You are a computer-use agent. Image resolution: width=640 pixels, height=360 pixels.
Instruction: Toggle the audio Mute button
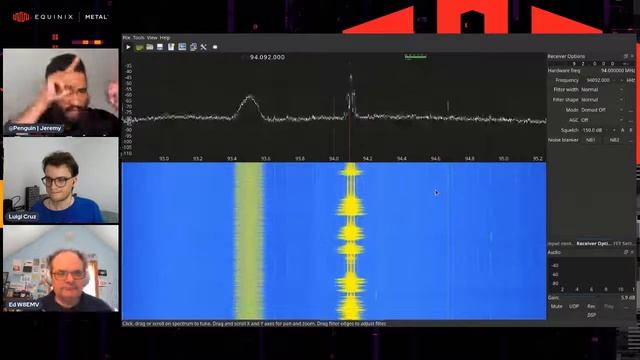(557, 306)
